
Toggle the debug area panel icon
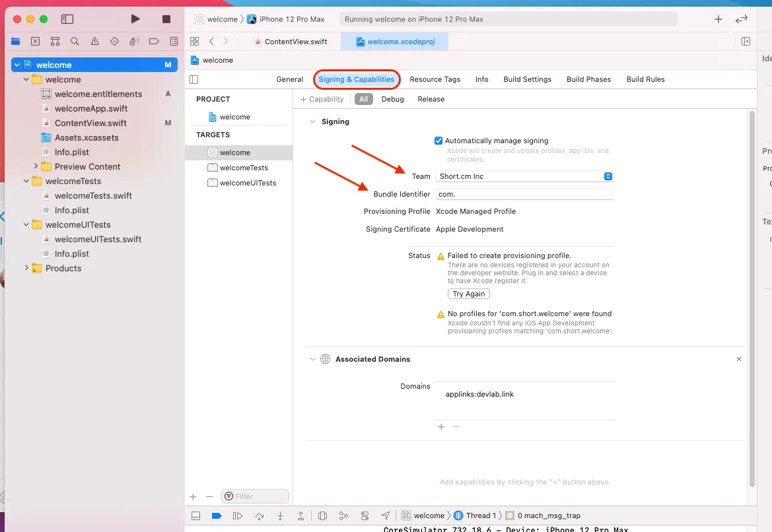coord(195,515)
